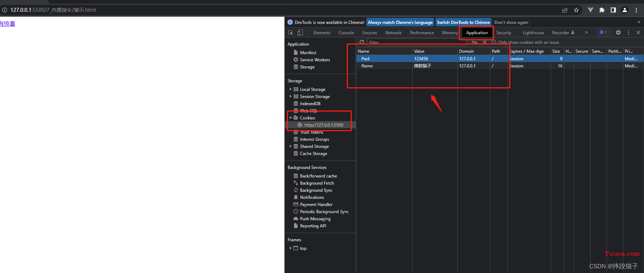Open Push Messaging item
The image size is (644, 273).
point(315,218)
